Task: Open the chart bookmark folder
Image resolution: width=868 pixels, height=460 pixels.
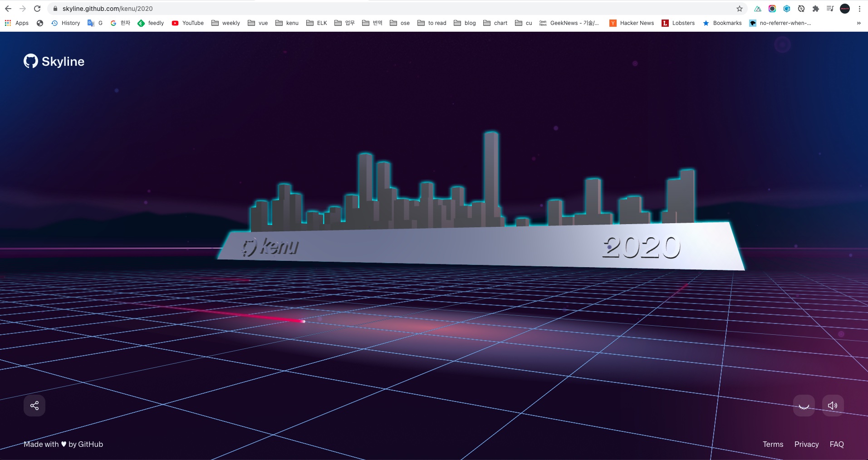Action: [x=495, y=23]
